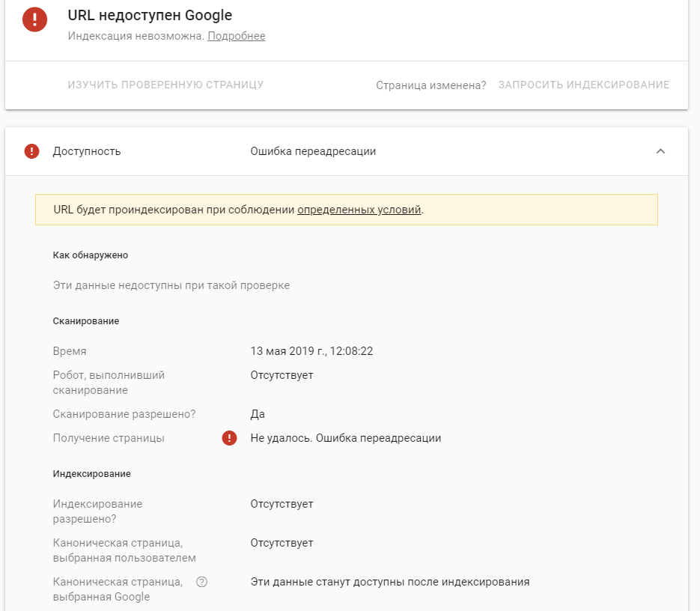Click the yellow indexing conditions notice banner

coord(524,210)
